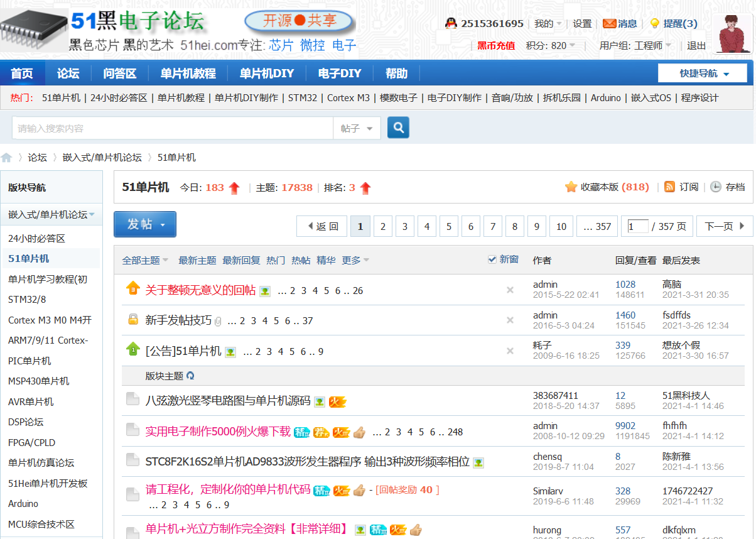Open the 帮助 nav tab
Screen dimensions: 756x539
[x=396, y=73]
